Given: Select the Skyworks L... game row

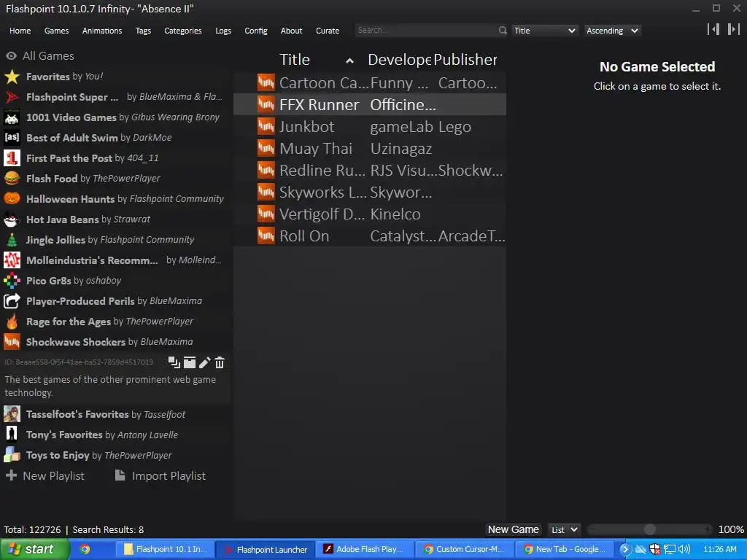Looking at the screenshot, I should pos(370,192).
